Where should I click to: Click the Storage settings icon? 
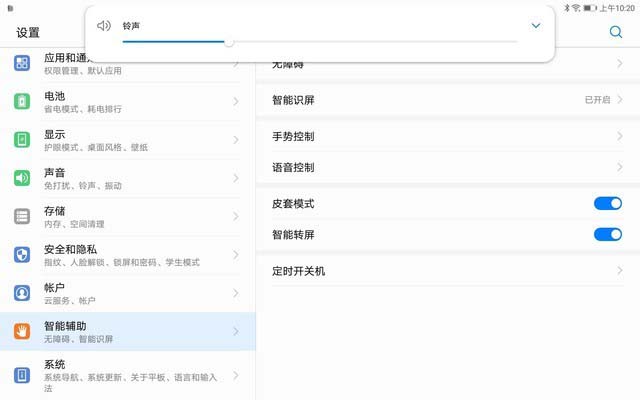(x=22, y=216)
